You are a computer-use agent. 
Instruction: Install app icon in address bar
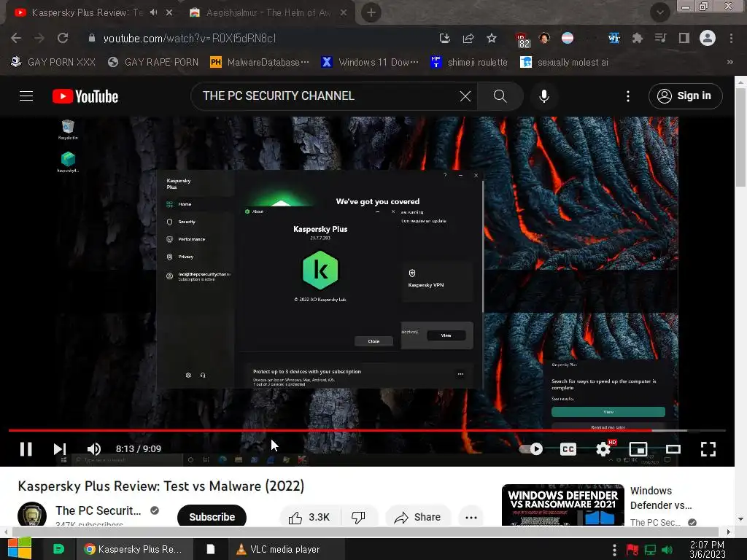point(444,38)
